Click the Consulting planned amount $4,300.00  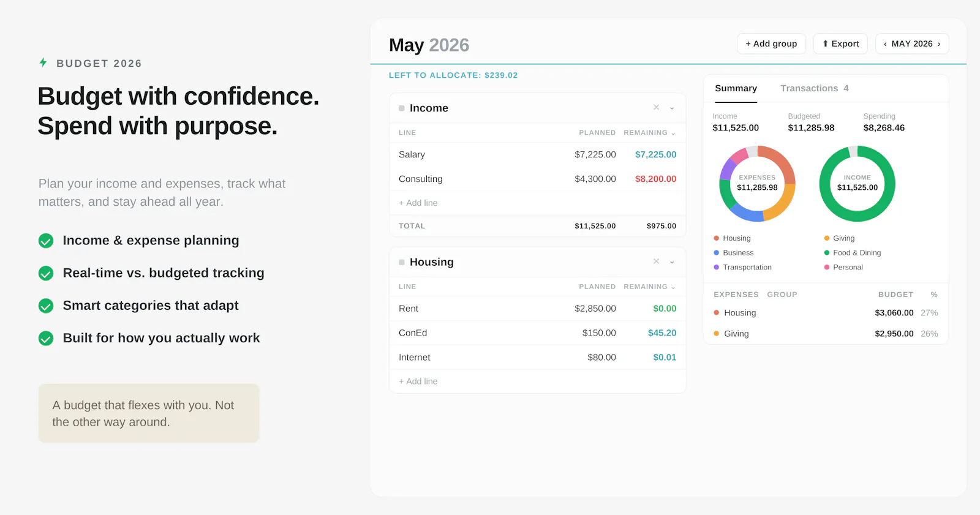tap(595, 179)
